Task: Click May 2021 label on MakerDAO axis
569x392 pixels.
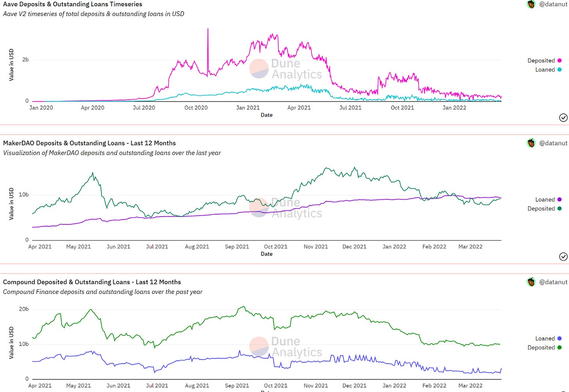Action: point(79,247)
